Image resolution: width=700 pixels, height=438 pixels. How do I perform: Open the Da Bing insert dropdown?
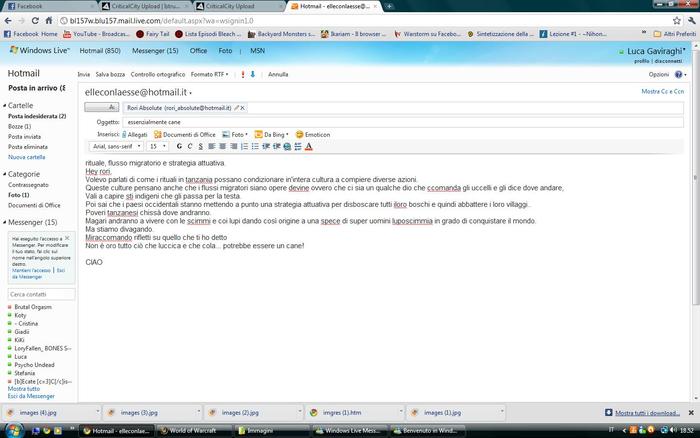click(x=271, y=134)
